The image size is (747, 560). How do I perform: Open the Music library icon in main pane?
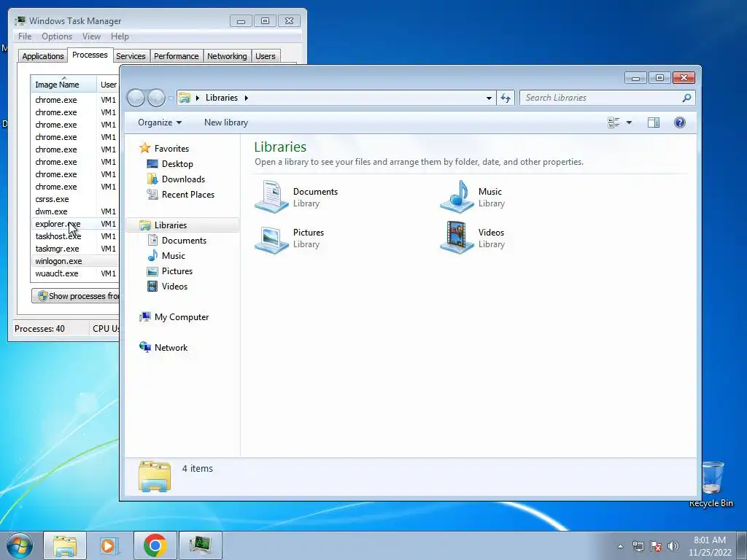[x=457, y=197]
